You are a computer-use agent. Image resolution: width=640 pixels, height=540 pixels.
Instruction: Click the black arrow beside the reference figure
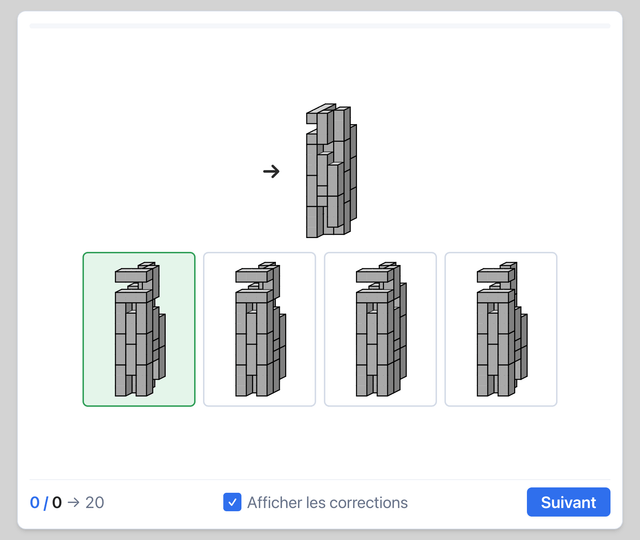click(271, 171)
